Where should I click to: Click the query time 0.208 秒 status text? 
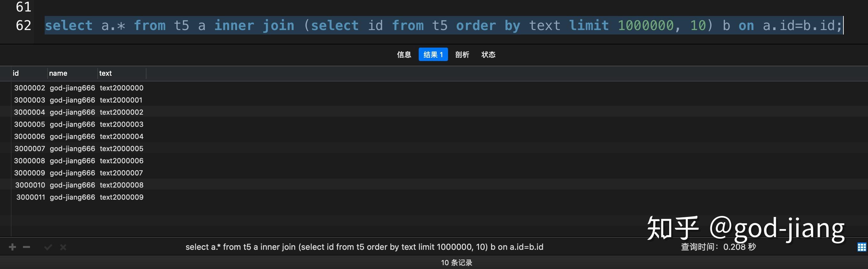tap(718, 247)
